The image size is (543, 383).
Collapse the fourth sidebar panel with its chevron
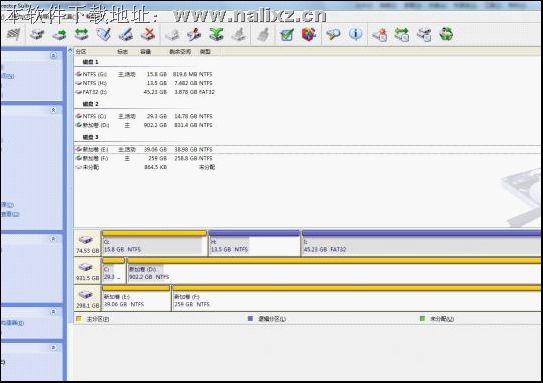(53, 312)
